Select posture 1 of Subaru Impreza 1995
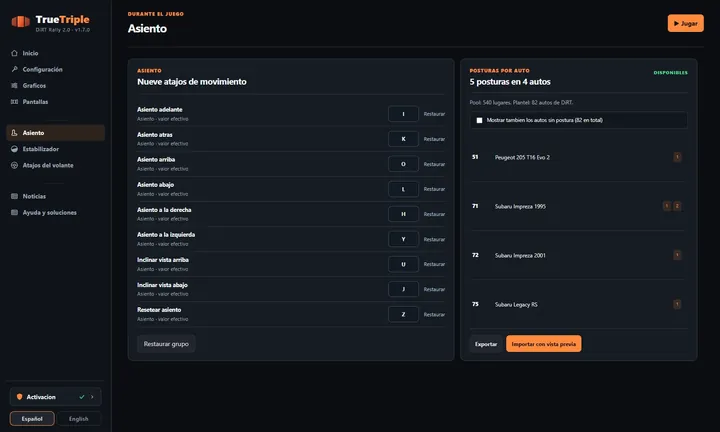Image resolution: width=720 pixels, height=432 pixels. [x=667, y=206]
